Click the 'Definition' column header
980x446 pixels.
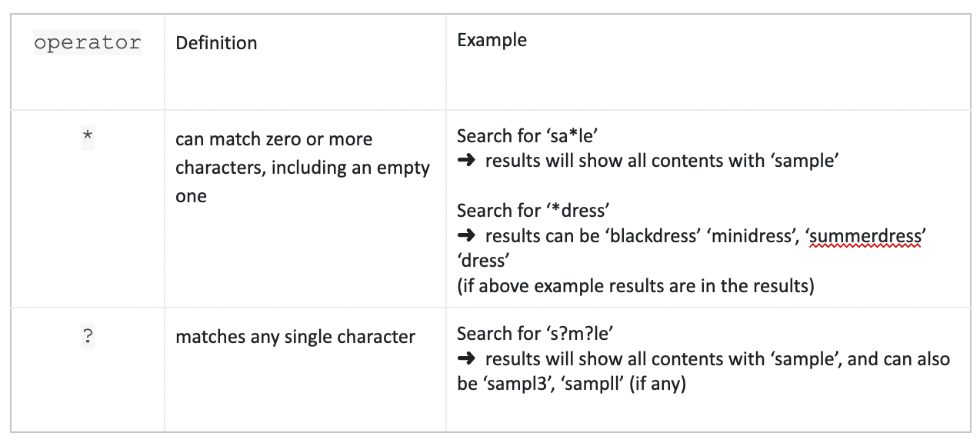(x=216, y=43)
